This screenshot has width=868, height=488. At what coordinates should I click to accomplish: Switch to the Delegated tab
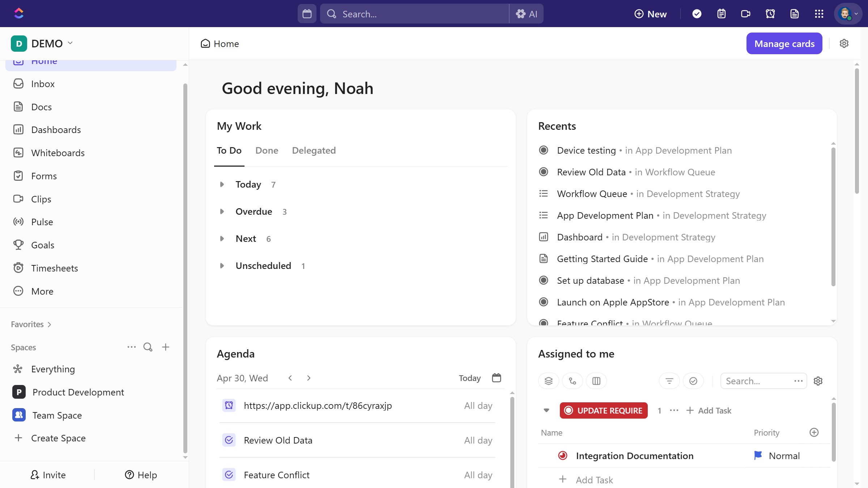pyautogui.click(x=314, y=150)
